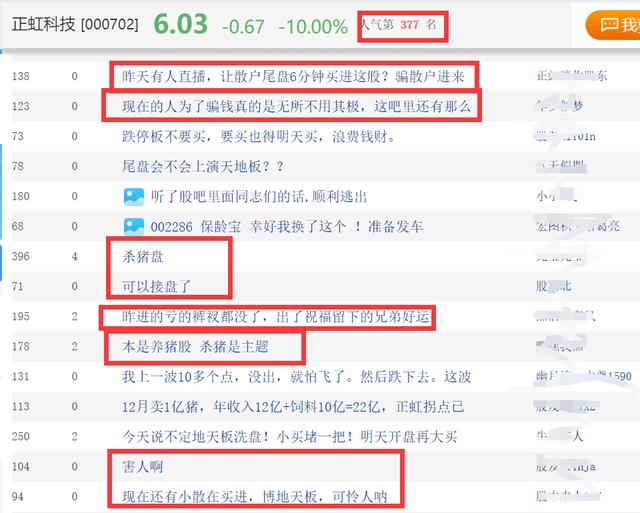
Task: Click read count 94 in last row
Action: pos(18,497)
